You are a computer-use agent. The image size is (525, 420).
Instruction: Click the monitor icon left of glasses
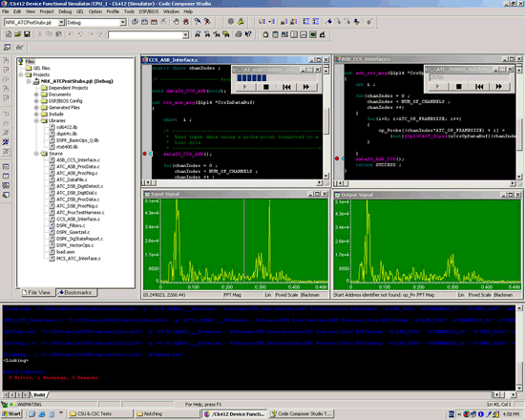point(7,47)
